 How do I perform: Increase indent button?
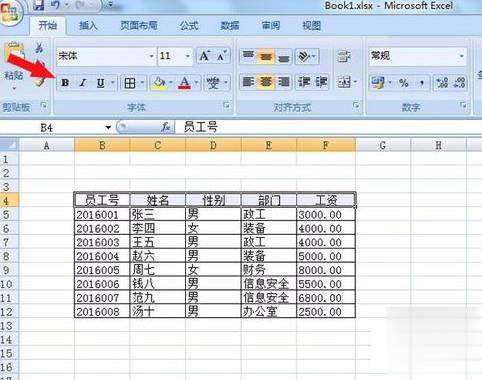coord(321,82)
